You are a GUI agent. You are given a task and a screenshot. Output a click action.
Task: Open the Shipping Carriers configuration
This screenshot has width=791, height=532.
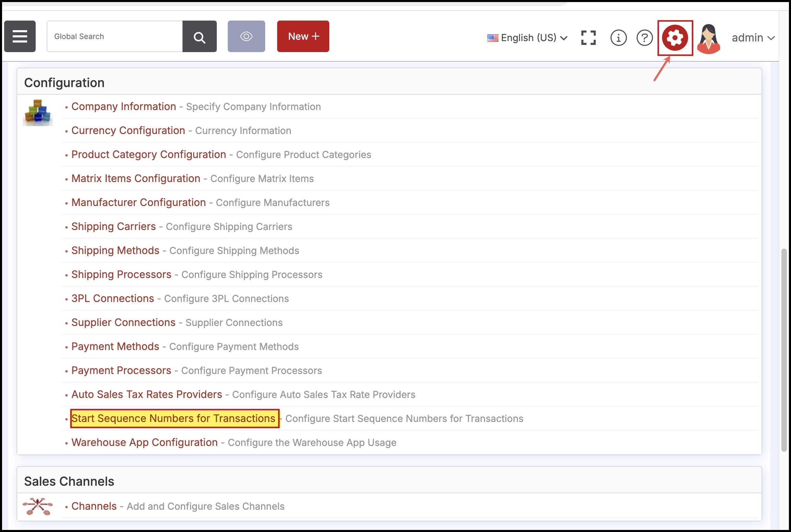click(x=114, y=226)
